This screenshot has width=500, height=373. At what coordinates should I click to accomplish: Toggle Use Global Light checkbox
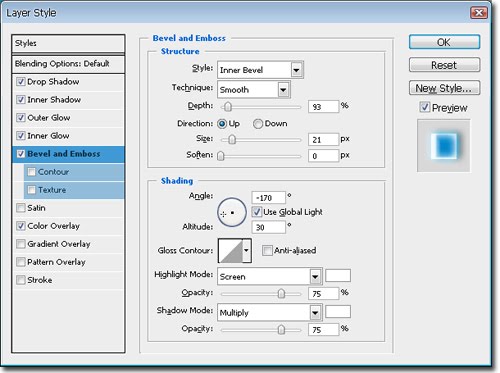(257, 212)
